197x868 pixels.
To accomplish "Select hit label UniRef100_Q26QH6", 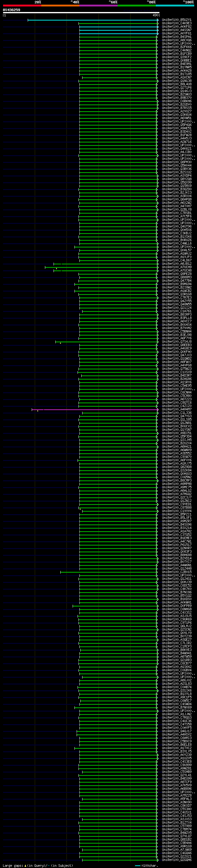I will pos(176,860).
